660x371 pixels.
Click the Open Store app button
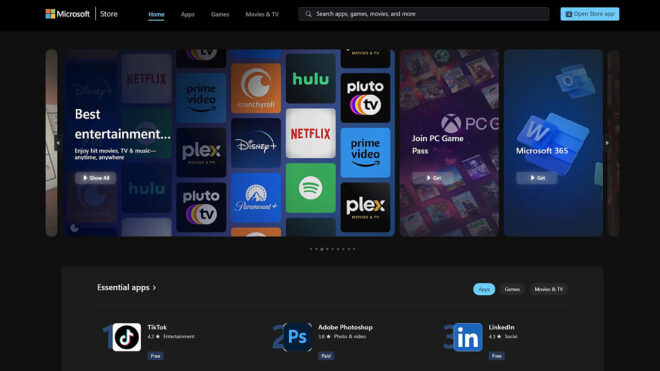pos(589,14)
